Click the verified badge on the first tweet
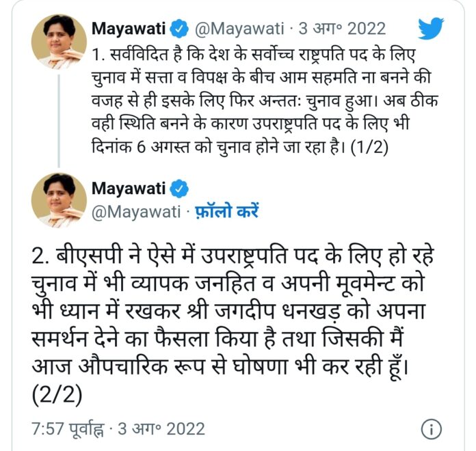Screen dimensions: 476x451 pyautogui.click(x=179, y=29)
